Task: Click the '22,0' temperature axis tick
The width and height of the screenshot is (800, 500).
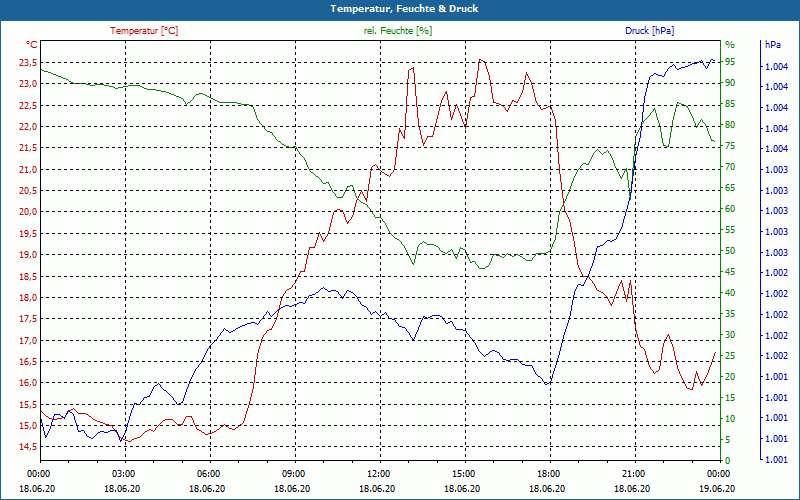Action: tap(29, 127)
